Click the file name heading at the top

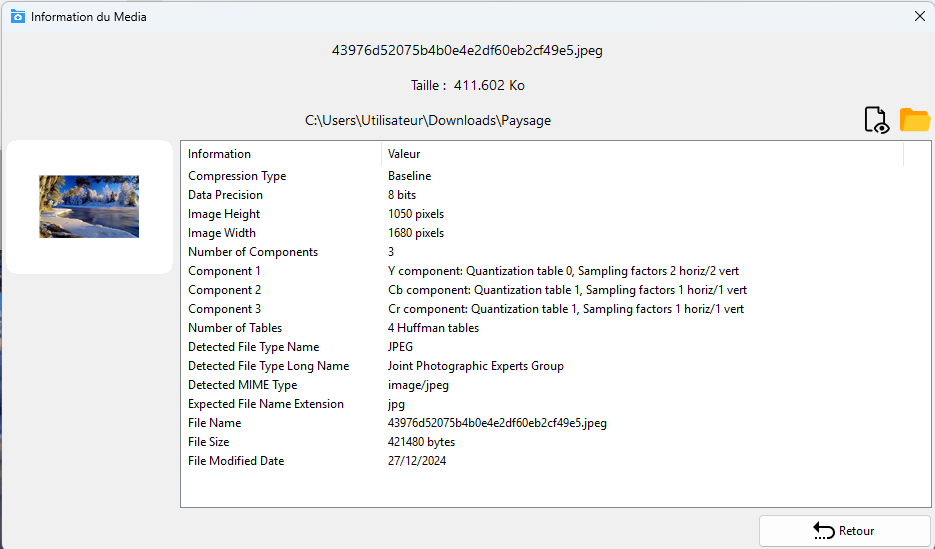[467, 50]
